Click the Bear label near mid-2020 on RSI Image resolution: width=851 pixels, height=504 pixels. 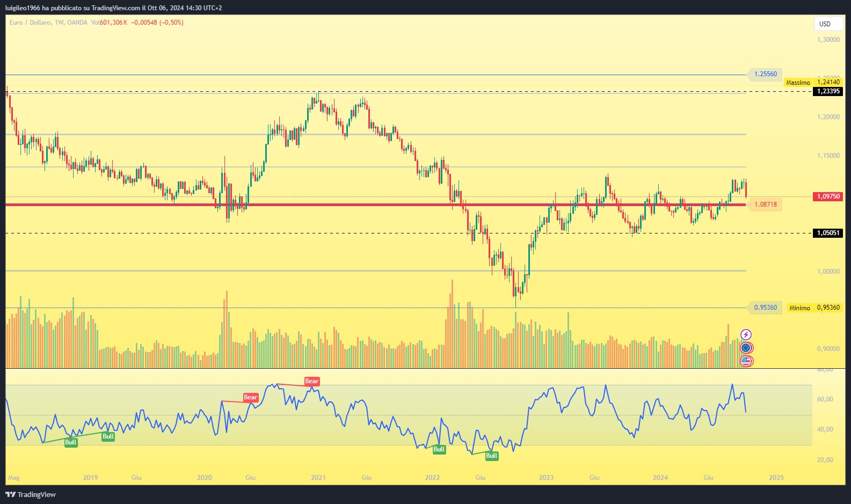coord(251,398)
